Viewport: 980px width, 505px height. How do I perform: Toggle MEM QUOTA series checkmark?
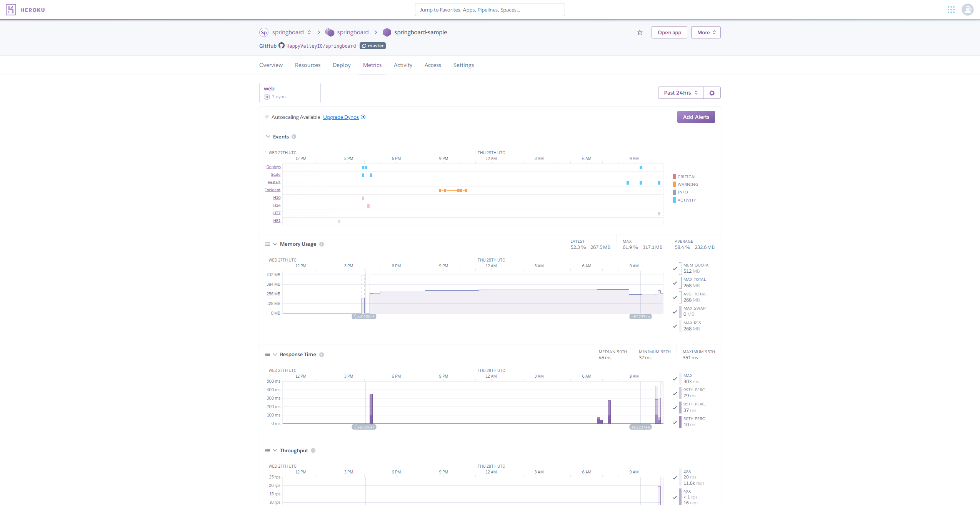coord(675,268)
